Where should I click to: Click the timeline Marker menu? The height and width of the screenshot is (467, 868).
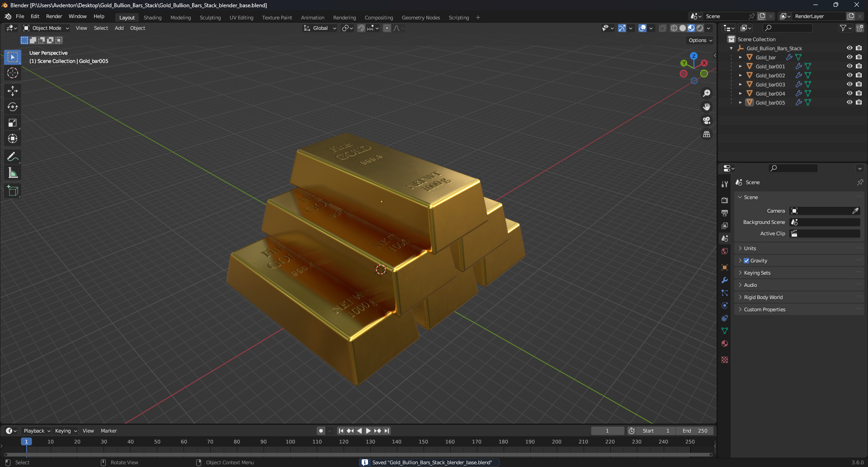pos(108,431)
